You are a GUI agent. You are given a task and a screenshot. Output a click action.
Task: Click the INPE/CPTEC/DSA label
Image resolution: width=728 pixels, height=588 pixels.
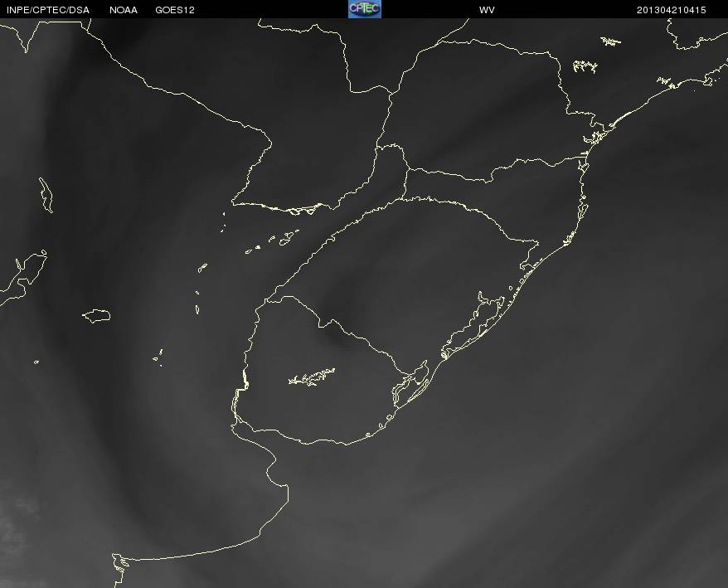[48, 10]
